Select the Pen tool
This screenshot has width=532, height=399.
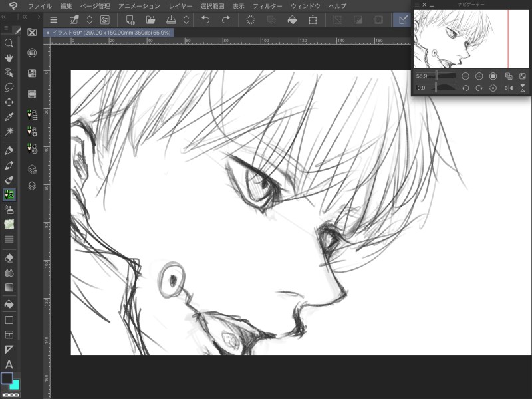(x=9, y=150)
